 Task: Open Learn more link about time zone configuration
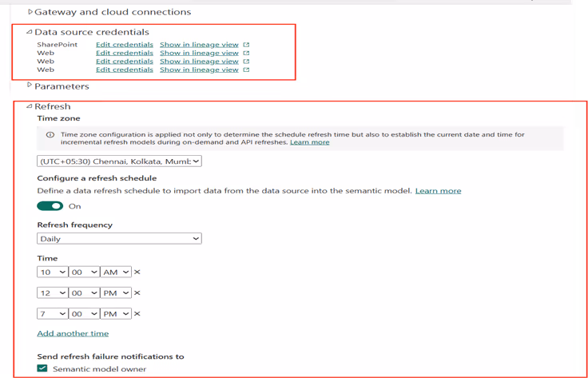[310, 142]
